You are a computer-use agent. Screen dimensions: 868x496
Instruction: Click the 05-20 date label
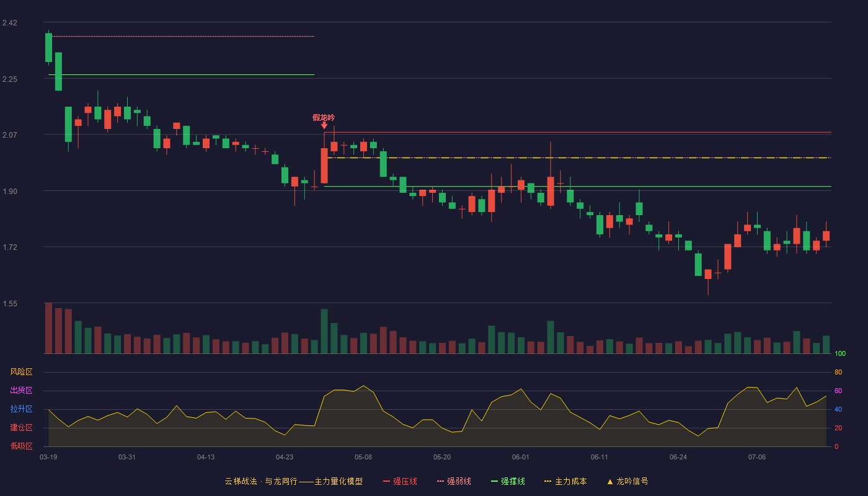point(442,457)
